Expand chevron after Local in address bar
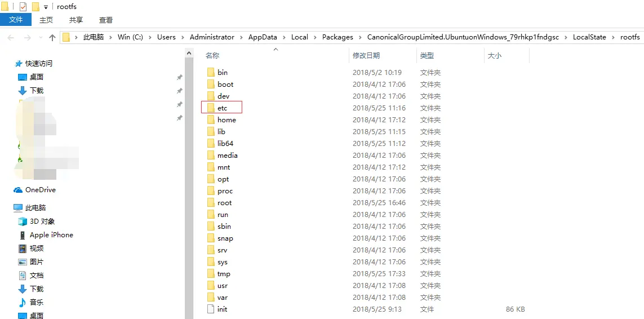 (x=314, y=37)
